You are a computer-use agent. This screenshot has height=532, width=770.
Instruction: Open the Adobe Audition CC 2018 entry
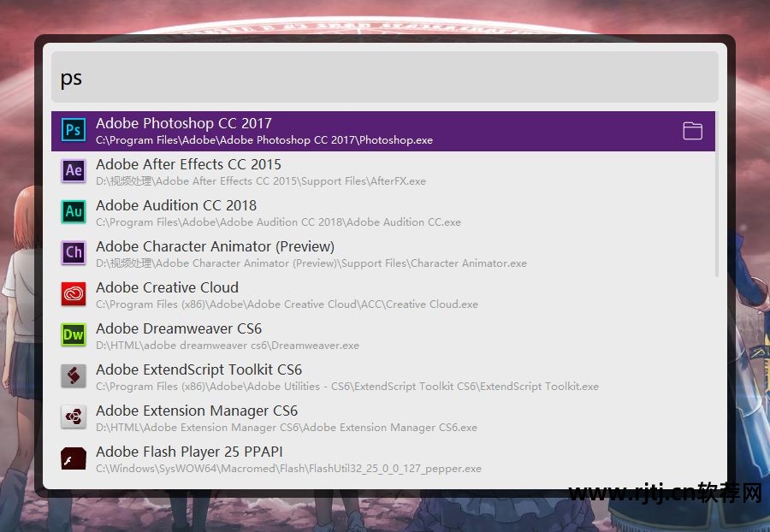(x=176, y=205)
